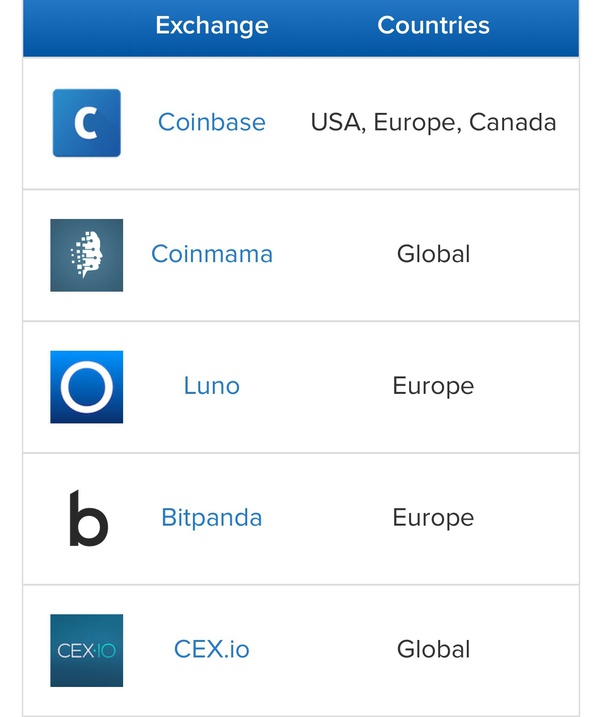Select the Global cell for CEX.io

[x=433, y=649]
